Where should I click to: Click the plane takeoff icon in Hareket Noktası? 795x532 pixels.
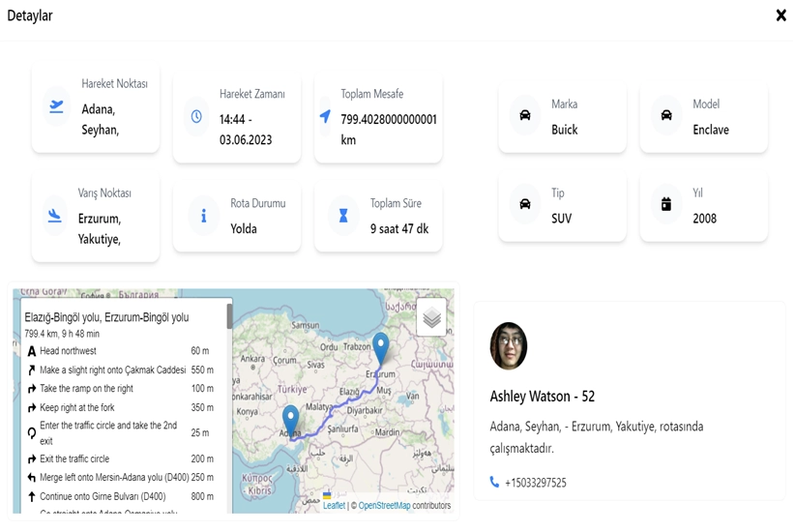tap(56, 106)
